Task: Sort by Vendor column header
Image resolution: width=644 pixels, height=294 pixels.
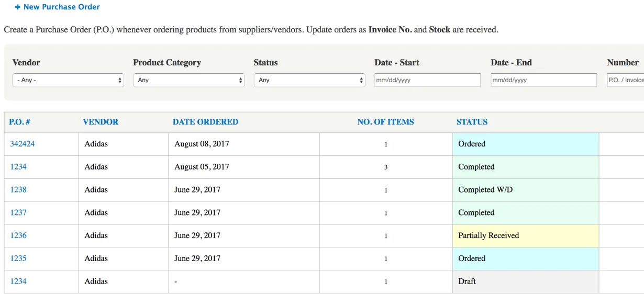Action: pos(101,122)
